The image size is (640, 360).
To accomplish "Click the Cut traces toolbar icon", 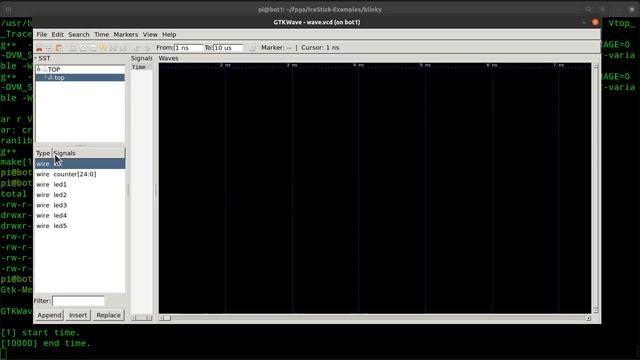I will 39,48.
